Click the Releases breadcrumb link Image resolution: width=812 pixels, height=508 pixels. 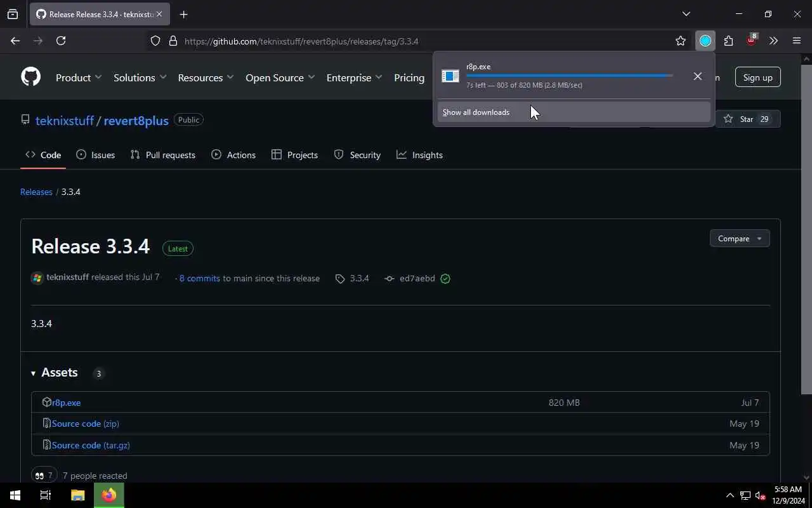[x=36, y=192]
